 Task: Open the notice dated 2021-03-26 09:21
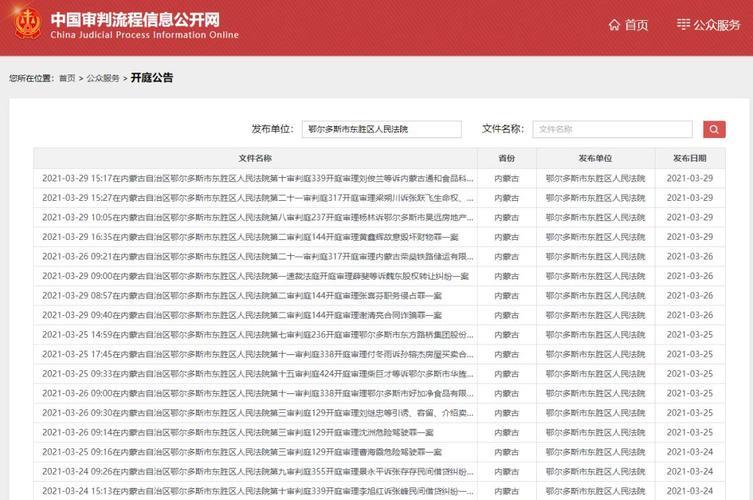coord(258,256)
